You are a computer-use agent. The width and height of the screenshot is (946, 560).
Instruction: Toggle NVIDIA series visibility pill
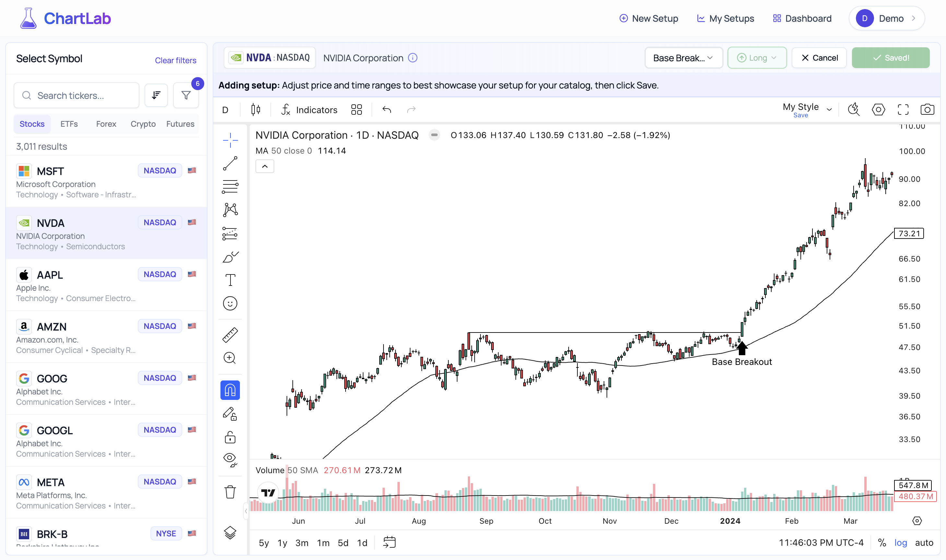[434, 135]
